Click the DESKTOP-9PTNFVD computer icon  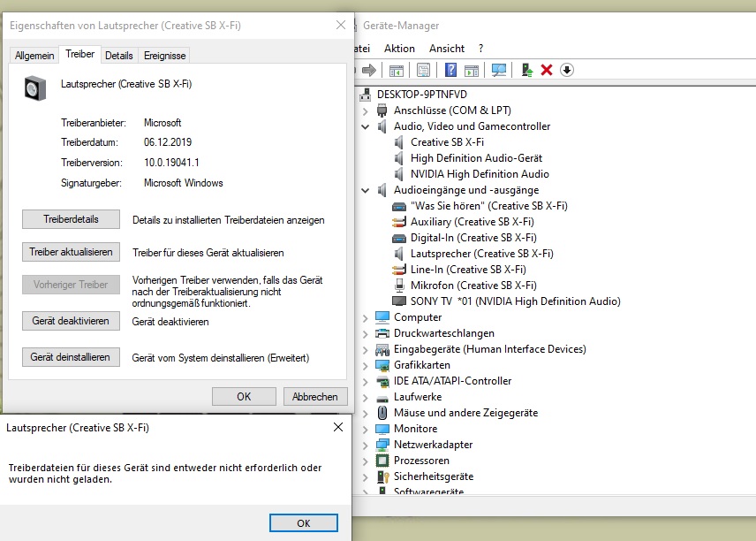click(366, 94)
